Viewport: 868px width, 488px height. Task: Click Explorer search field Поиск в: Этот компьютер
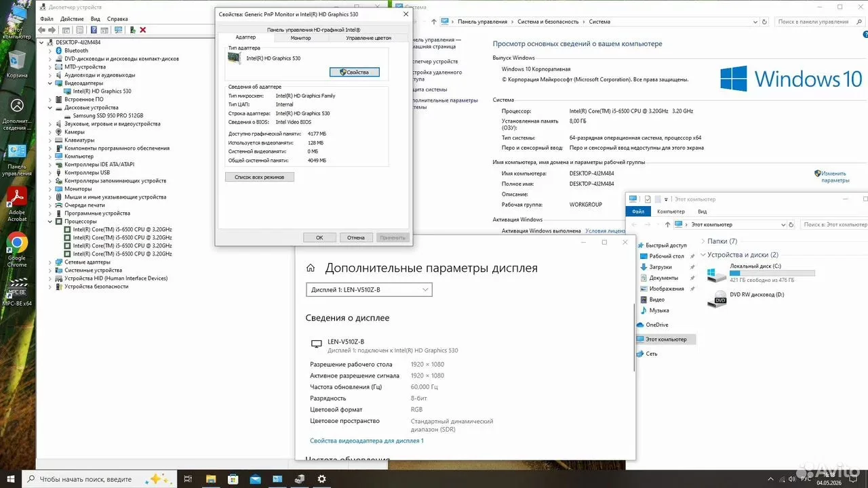point(834,224)
